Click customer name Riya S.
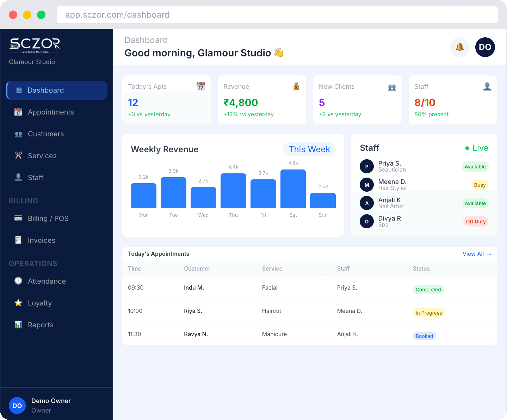507x420 pixels. click(193, 311)
